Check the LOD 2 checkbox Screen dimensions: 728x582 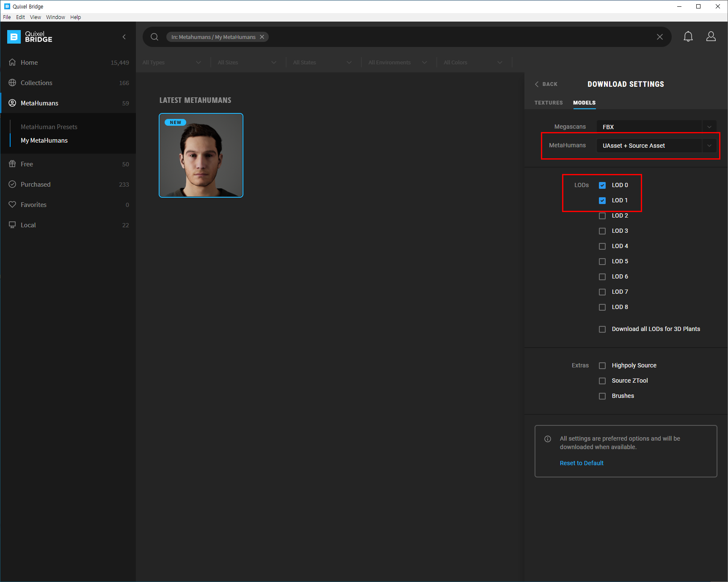pos(602,215)
